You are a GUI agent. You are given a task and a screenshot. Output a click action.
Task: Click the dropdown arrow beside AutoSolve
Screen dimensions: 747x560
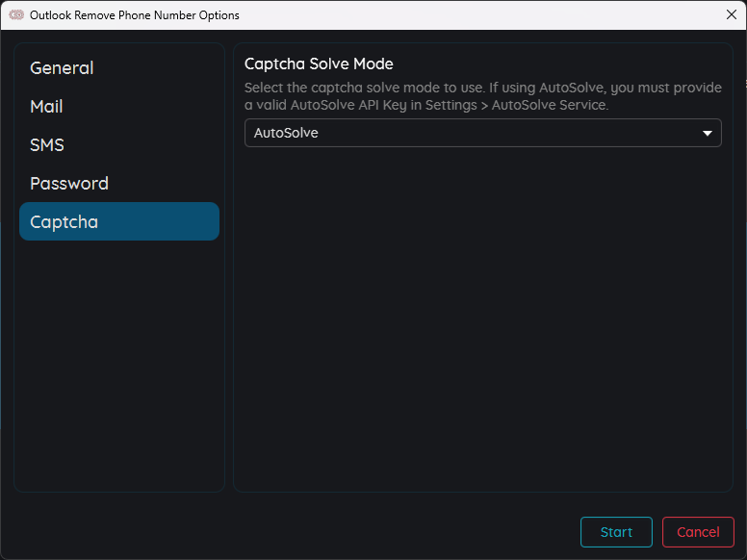[x=708, y=134]
